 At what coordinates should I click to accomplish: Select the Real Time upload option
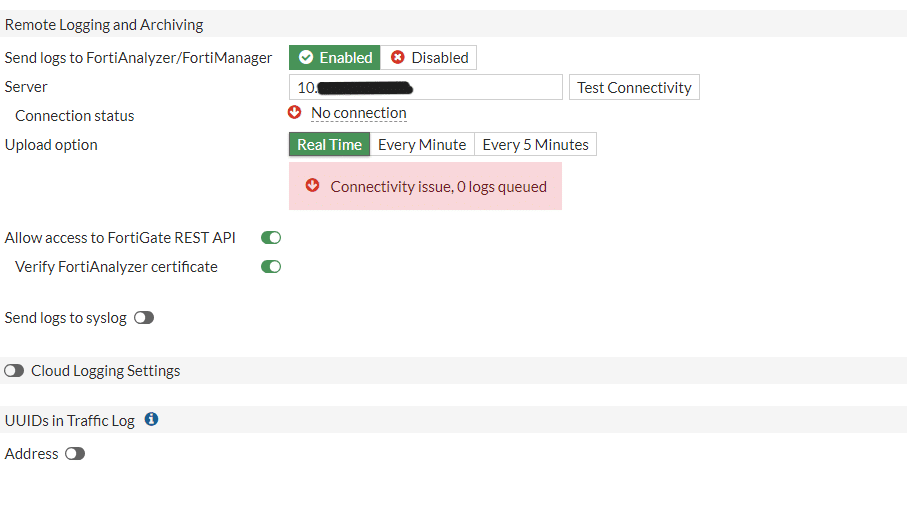329,145
